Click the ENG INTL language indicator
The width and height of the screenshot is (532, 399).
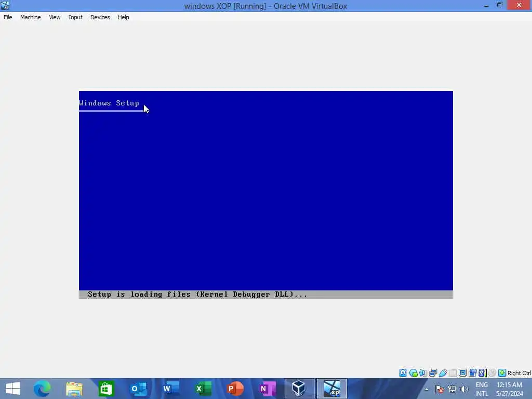(482, 389)
